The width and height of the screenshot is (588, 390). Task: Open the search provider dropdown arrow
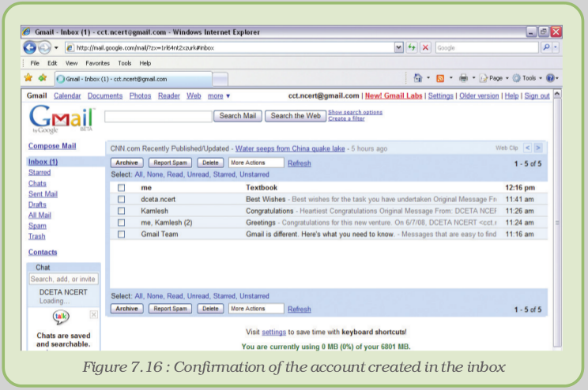click(x=556, y=47)
